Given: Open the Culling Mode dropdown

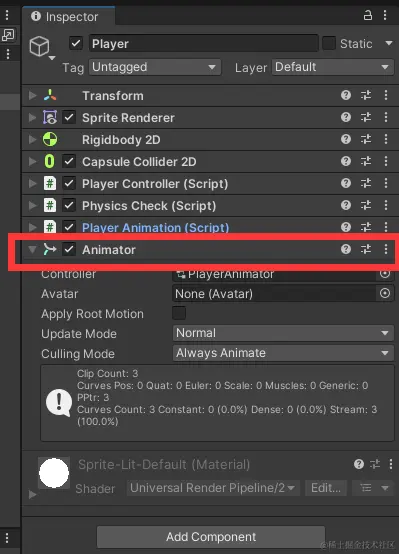Looking at the screenshot, I should (x=283, y=353).
